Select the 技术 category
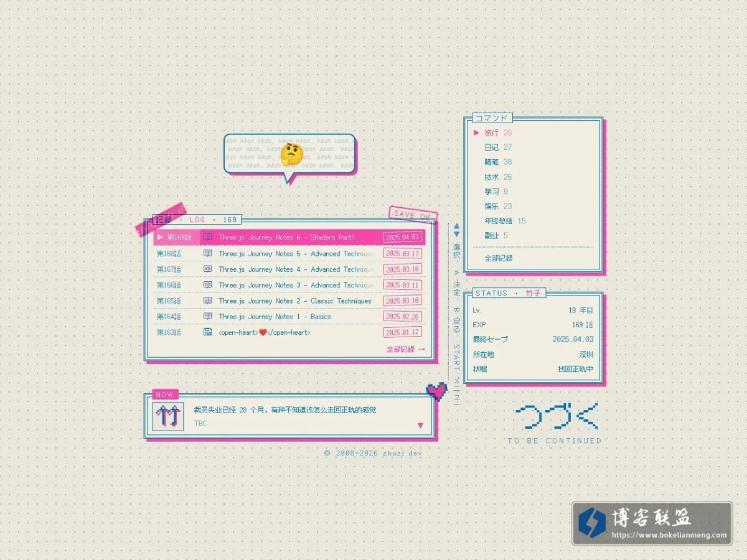 coord(498,177)
